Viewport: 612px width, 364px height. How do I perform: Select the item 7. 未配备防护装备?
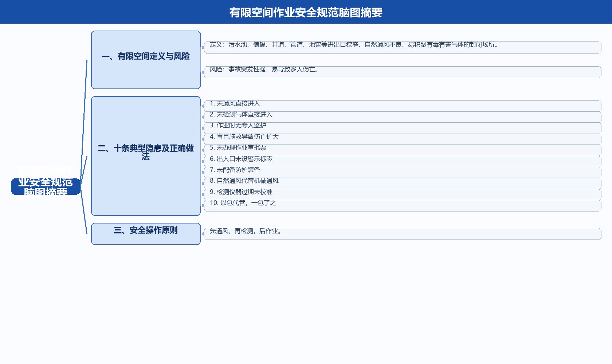403,172
